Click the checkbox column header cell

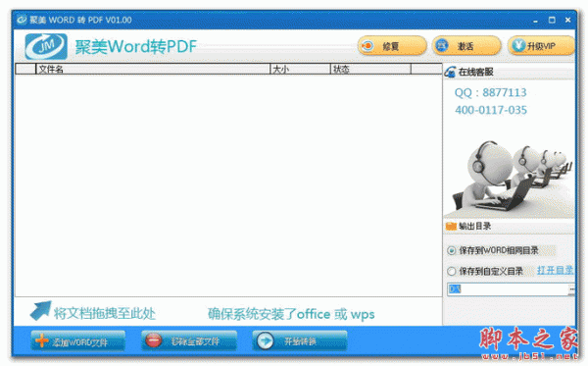(25, 69)
